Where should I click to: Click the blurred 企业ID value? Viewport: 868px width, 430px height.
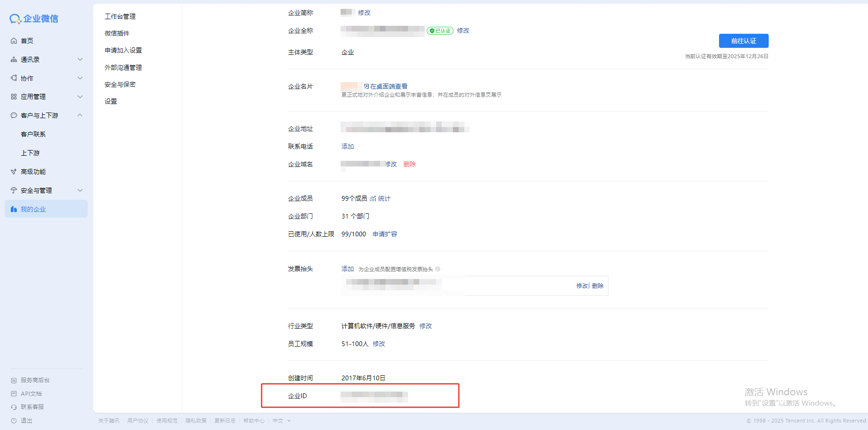tap(374, 396)
